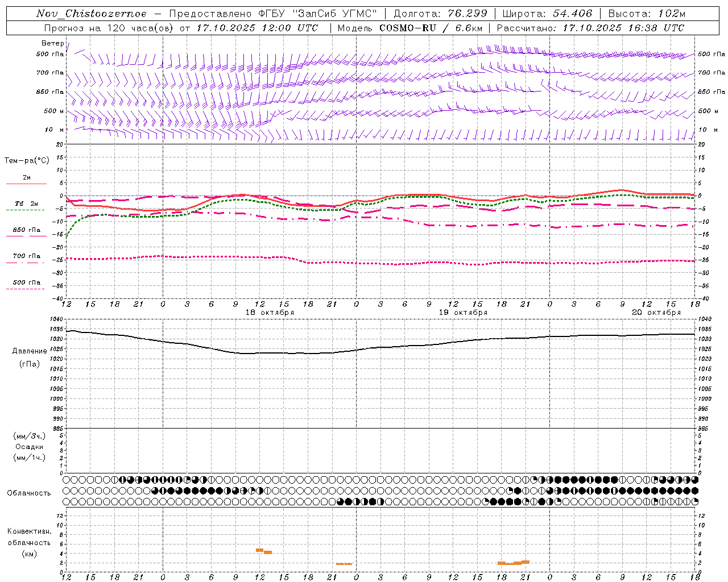Screen dimensions: 728x582
Task: Click the (мм/1ч.) precipitation unit label
Action: click(30, 458)
